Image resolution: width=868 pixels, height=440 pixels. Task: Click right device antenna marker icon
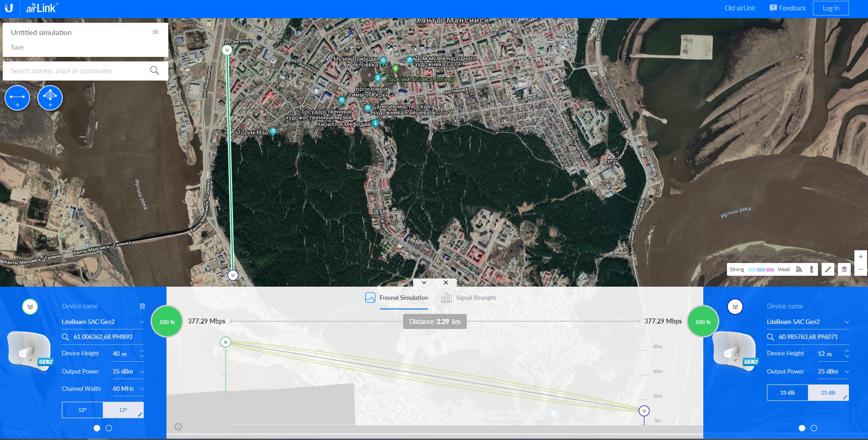[x=735, y=307]
